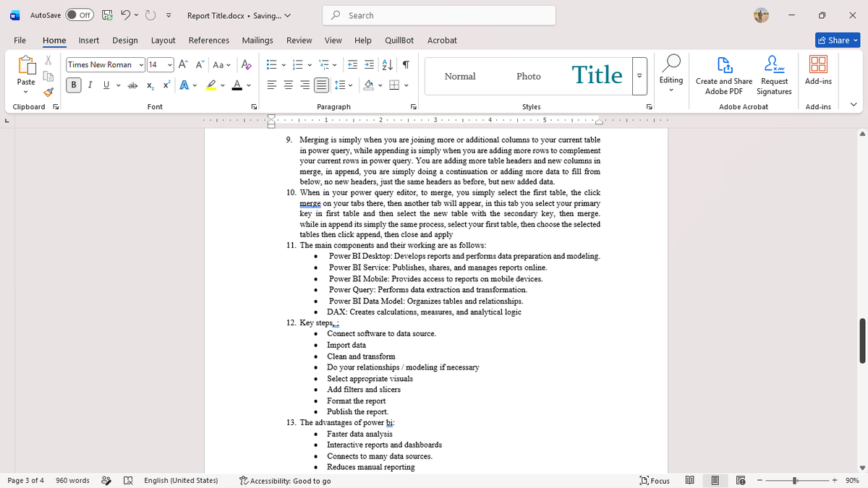The width and height of the screenshot is (868, 488).
Task: Apply superscript formatting
Action: [x=166, y=85]
